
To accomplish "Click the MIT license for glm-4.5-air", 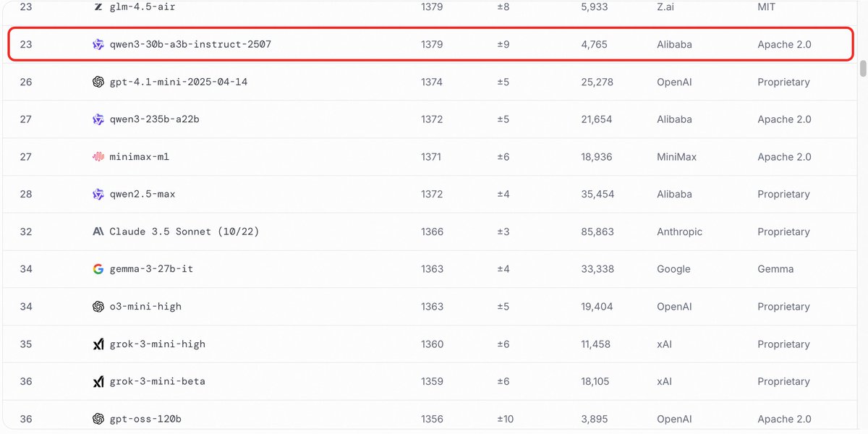I will click(767, 7).
